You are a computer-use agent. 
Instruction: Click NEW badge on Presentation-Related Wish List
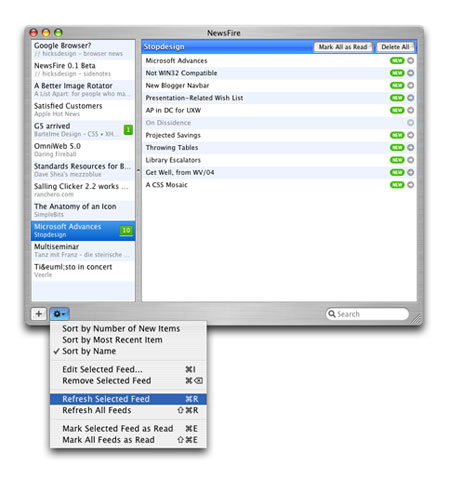pos(397,98)
